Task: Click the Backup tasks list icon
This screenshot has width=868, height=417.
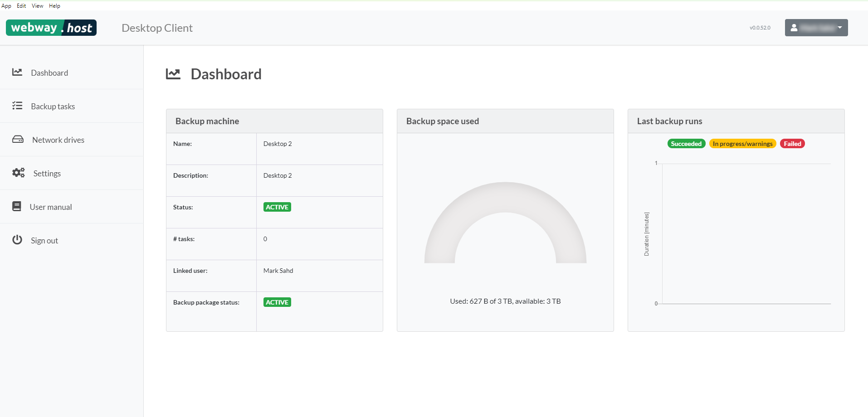Action: (x=17, y=106)
